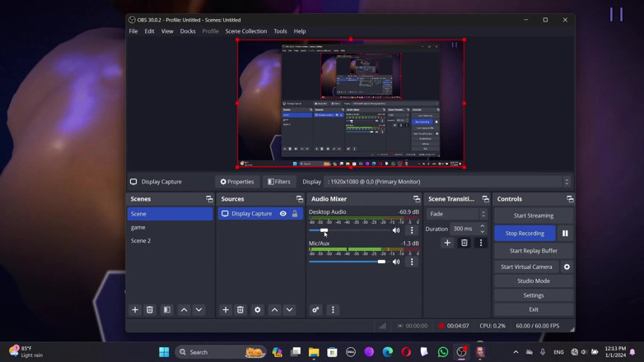Click the preview canvas thumbnail
Image resolution: width=644 pixels, height=362 pixels.
pos(351,104)
